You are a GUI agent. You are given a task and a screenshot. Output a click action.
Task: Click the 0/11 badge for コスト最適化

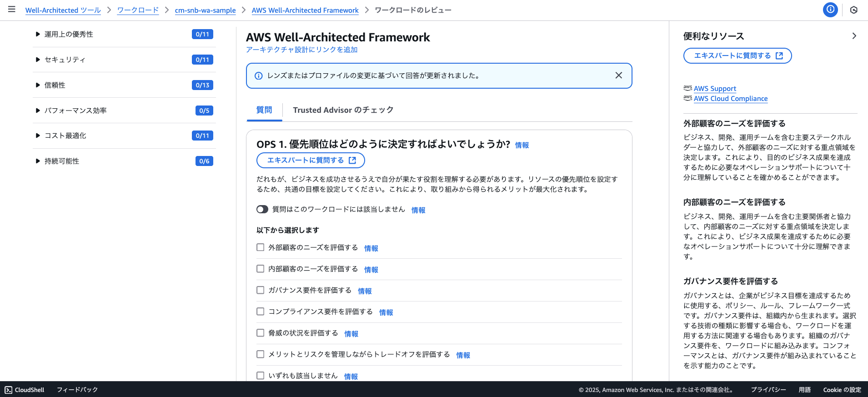(202, 136)
